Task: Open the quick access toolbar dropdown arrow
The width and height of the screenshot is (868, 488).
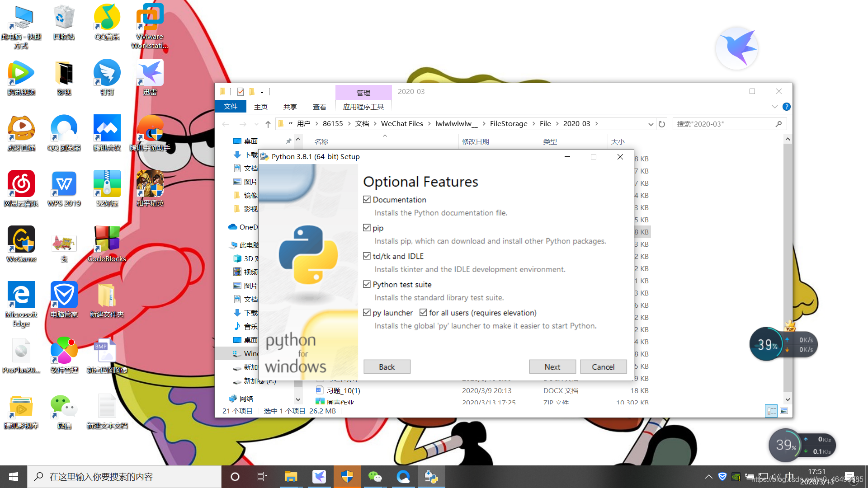Action: (262, 92)
